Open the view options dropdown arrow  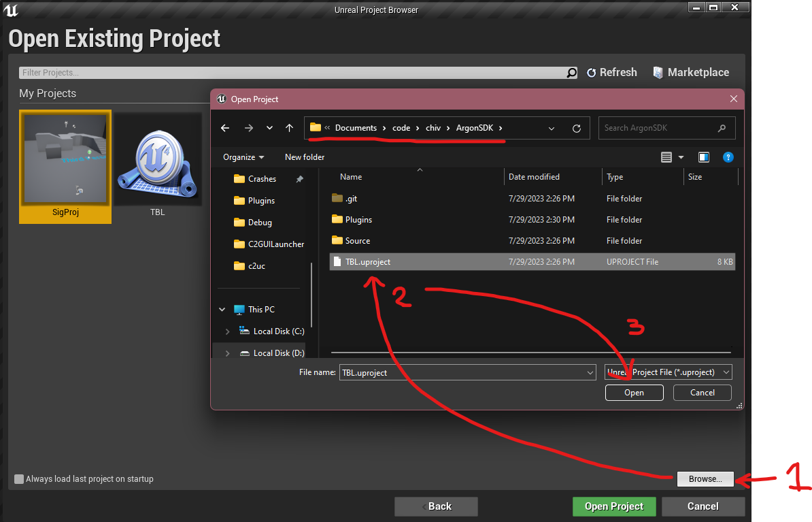[681, 157]
